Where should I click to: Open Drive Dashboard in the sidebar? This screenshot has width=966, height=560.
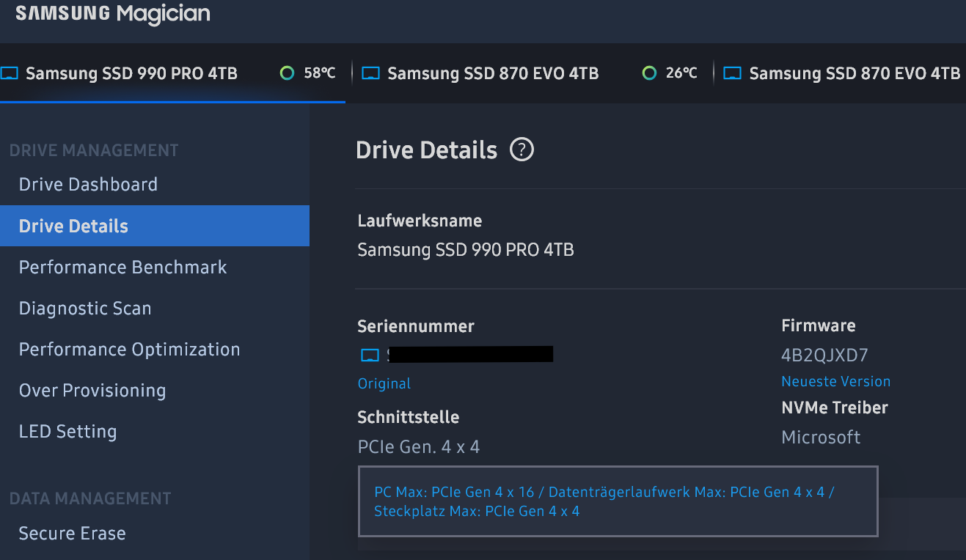point(88,184)
